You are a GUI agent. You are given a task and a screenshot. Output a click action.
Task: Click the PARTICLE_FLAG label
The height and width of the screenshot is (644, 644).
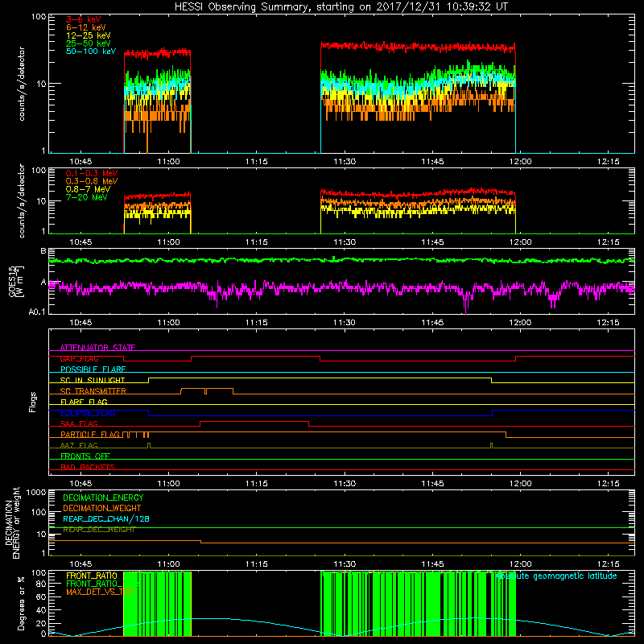(90, 434)
